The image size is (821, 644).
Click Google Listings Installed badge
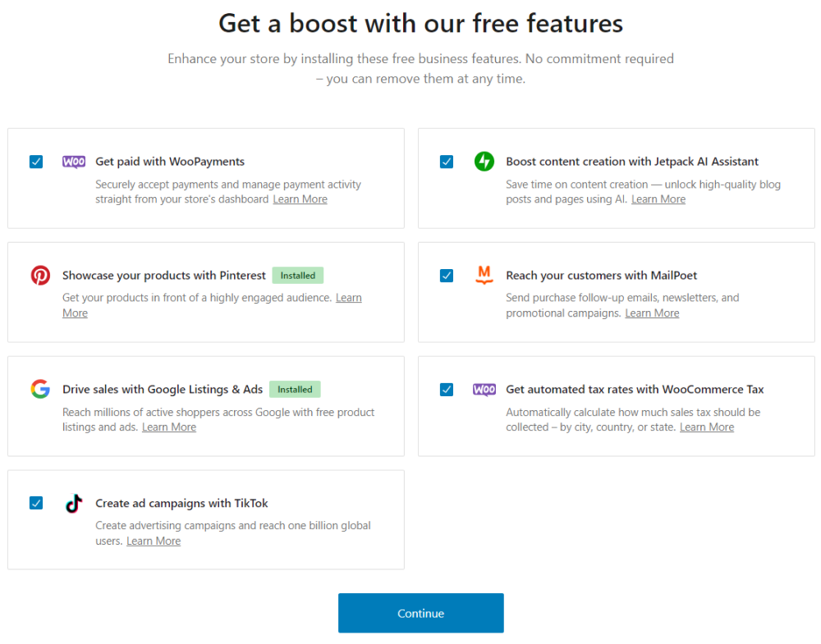295,389
